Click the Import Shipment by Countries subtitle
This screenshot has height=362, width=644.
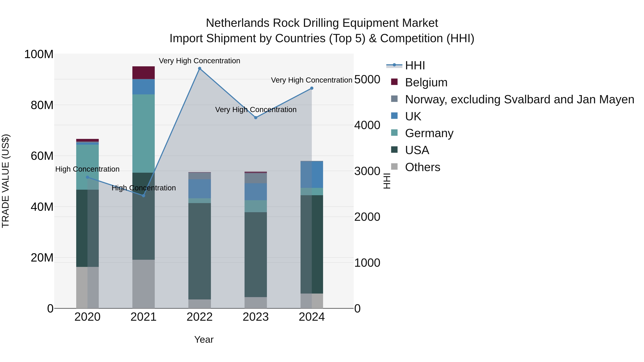(322, 38)
